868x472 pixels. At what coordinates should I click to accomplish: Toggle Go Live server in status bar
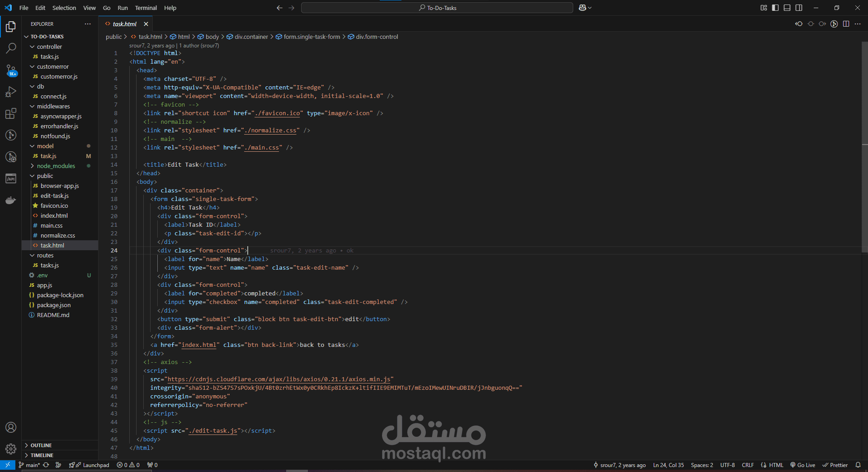802,465
